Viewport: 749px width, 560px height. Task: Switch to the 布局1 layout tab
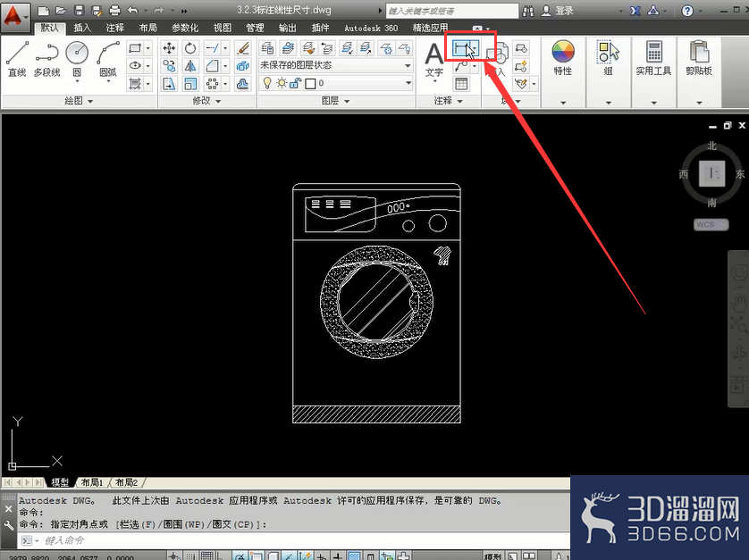click(x=92, y=482)
